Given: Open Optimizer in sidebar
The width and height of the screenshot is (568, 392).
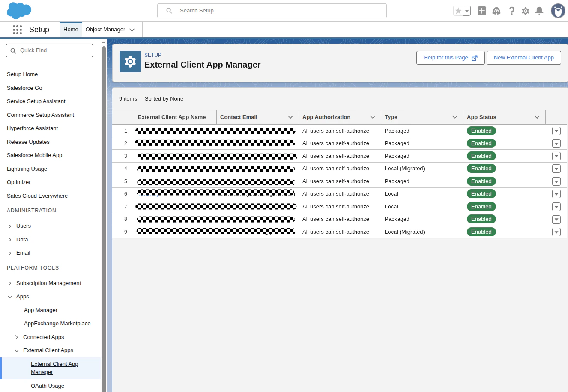Looking at the screenshot, I should coord(19,182).
